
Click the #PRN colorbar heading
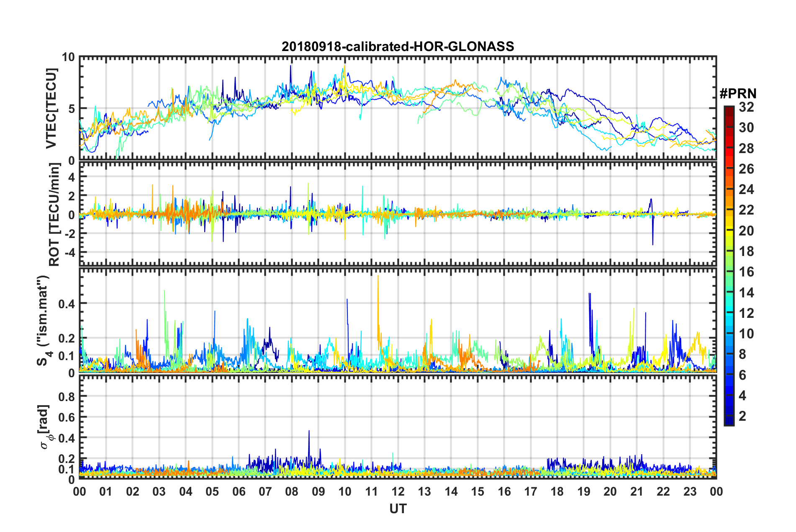point(738,94)
